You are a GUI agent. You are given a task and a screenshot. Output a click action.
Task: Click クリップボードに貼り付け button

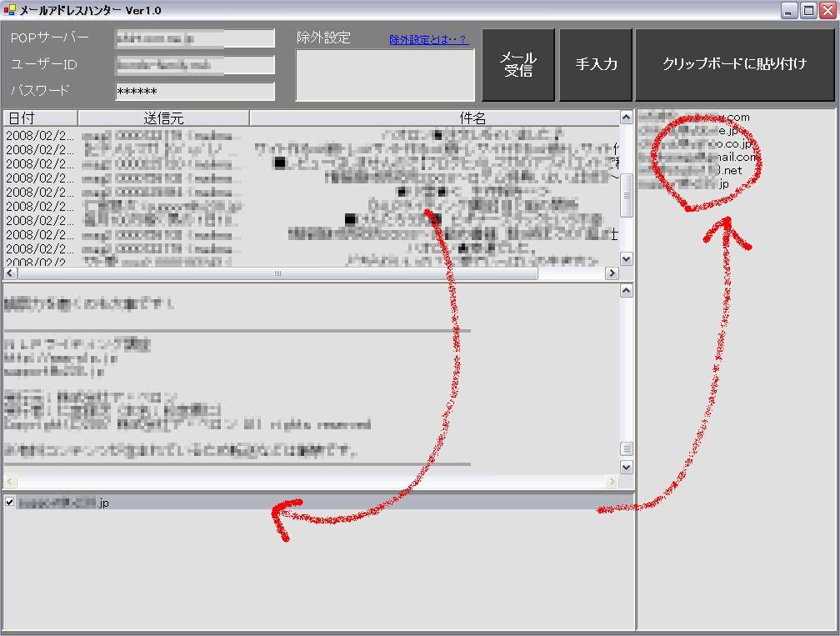734,64
